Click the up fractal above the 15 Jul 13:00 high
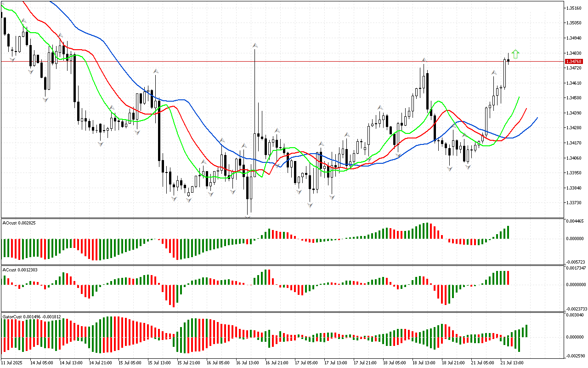The width and height of the screenshot is (588, 368). (x=156, y=71)
